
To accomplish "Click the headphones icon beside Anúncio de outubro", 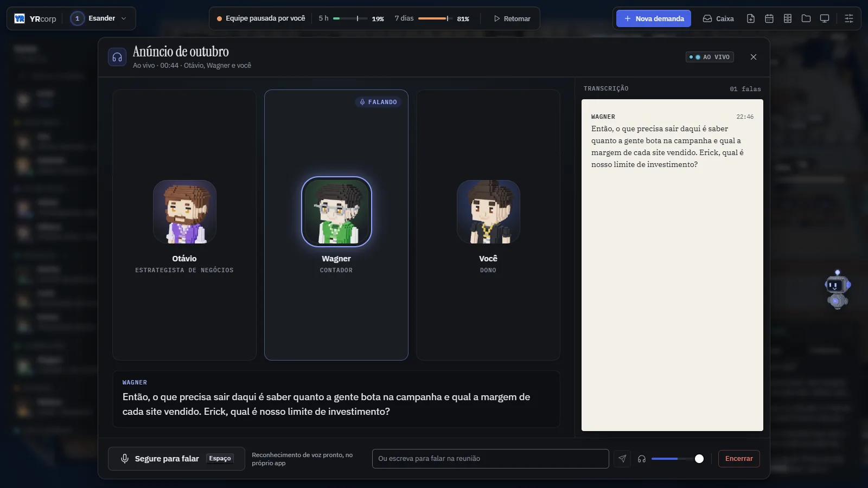I will coord(117,57).
